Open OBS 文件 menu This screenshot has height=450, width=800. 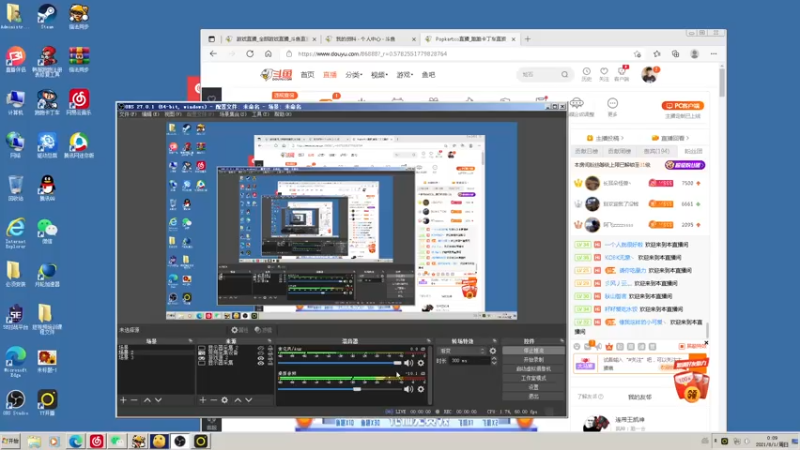tap(128, 114)
